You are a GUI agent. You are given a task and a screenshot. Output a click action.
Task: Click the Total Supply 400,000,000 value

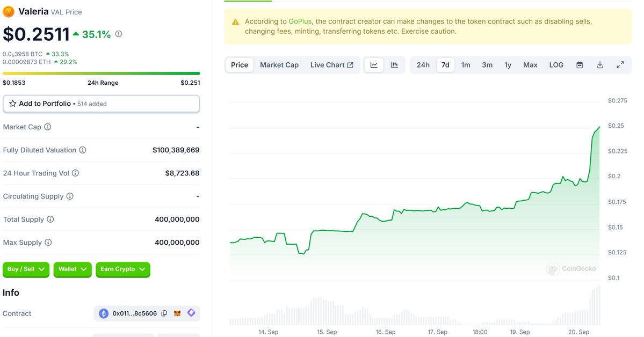[177, 219]
